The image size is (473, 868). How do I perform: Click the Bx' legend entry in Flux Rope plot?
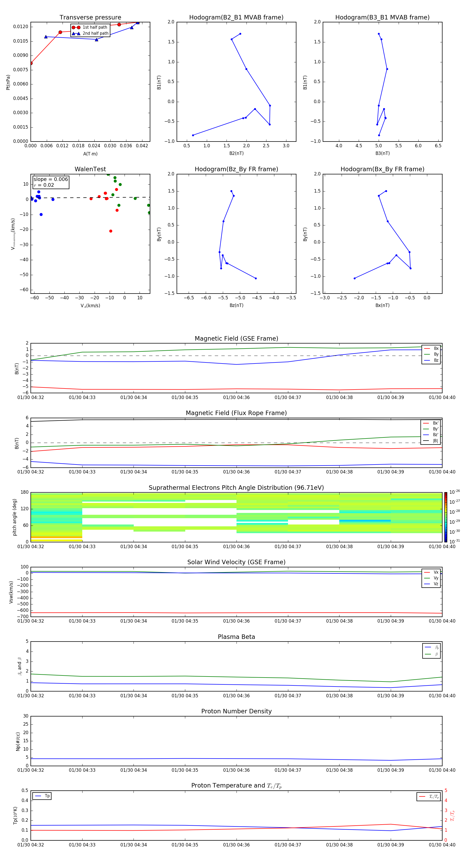pyautogui.click(x=431, y=423)
